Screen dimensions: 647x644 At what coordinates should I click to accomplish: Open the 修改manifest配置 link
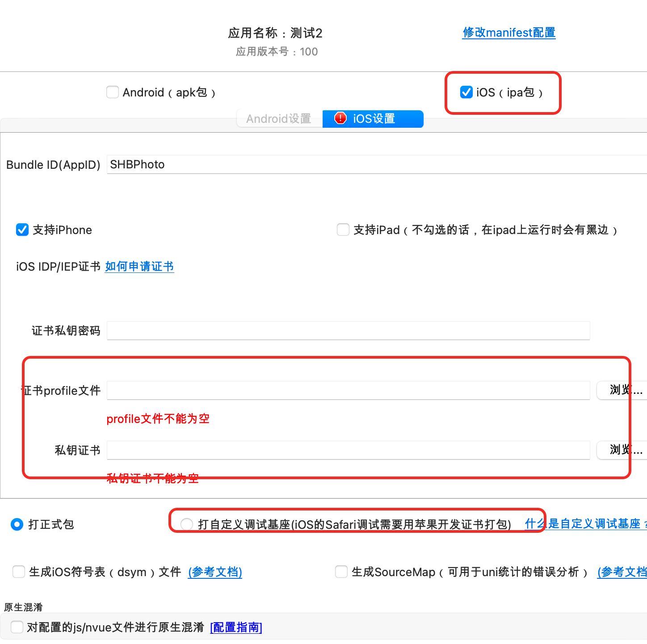509,33
